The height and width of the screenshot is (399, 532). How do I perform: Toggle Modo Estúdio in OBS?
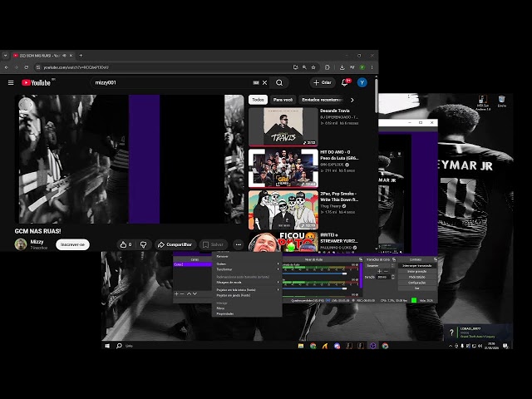pos(417,277)
